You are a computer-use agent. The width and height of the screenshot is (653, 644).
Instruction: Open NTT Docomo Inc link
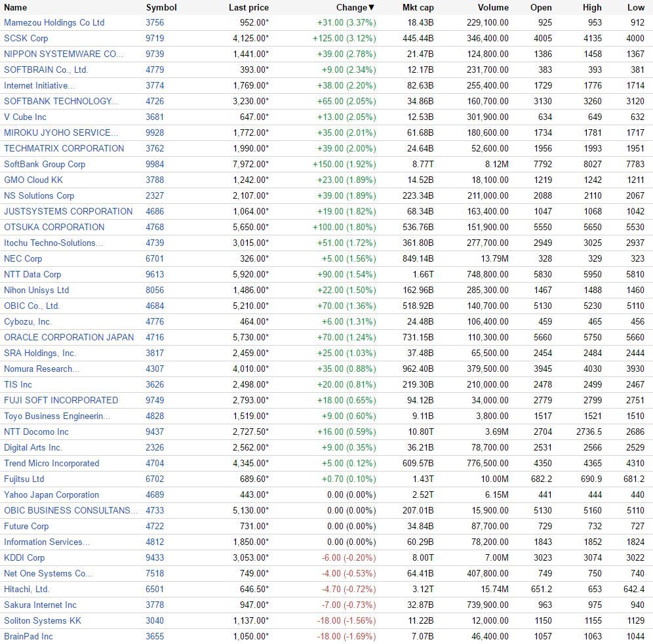(36, 432)
